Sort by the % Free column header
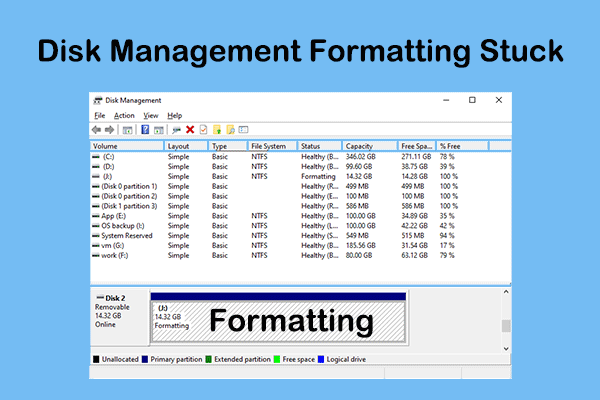Screen dimensions: 600x400 [x=463, y=146]
